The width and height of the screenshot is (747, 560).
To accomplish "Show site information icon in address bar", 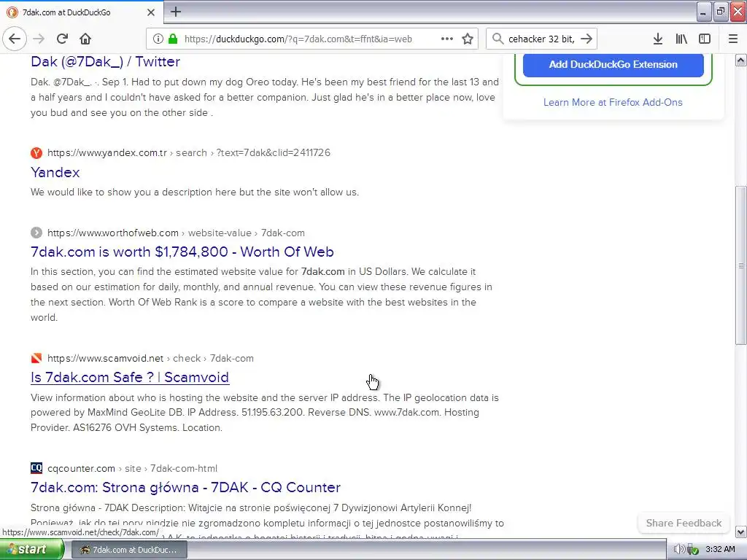I will (158, 39).
